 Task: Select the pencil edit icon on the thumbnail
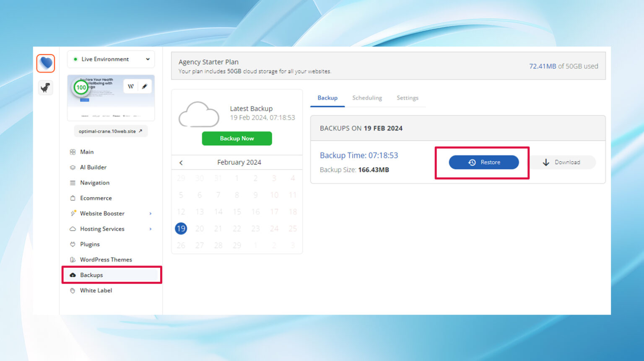(x=144, y=86)
